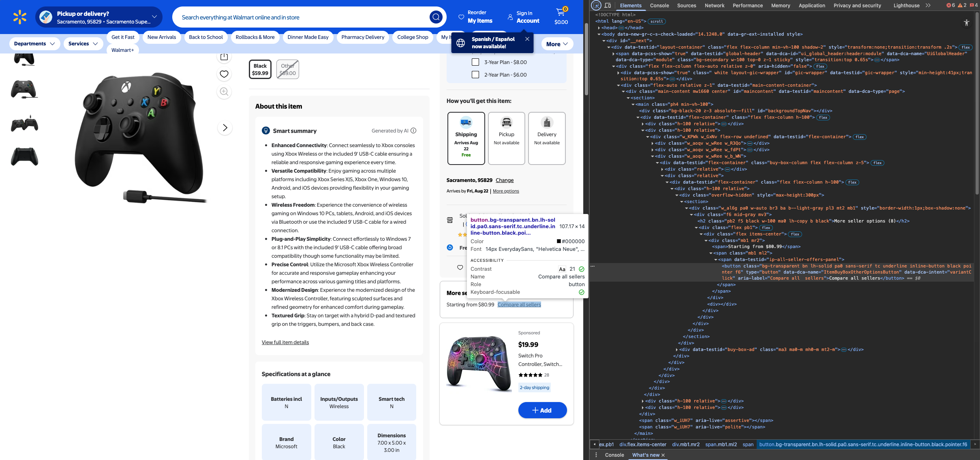Click the heart favorite icon beside product image
This screenshot has height=460, width=980.
click(224, 74)
